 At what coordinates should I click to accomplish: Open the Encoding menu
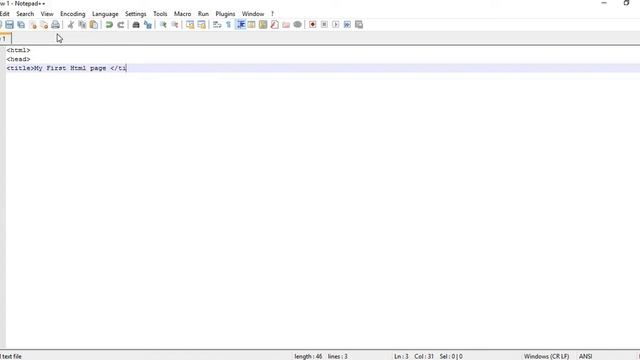click(73, 14)
